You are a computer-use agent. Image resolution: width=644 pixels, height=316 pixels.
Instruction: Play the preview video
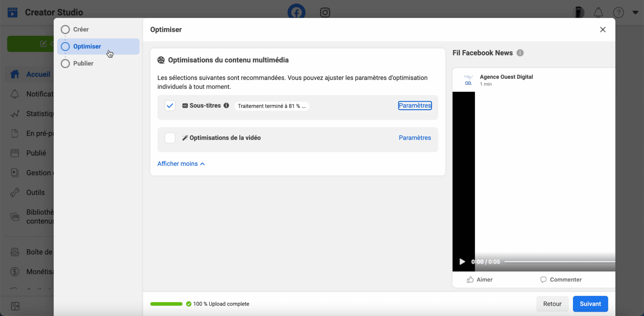[462, 262]
